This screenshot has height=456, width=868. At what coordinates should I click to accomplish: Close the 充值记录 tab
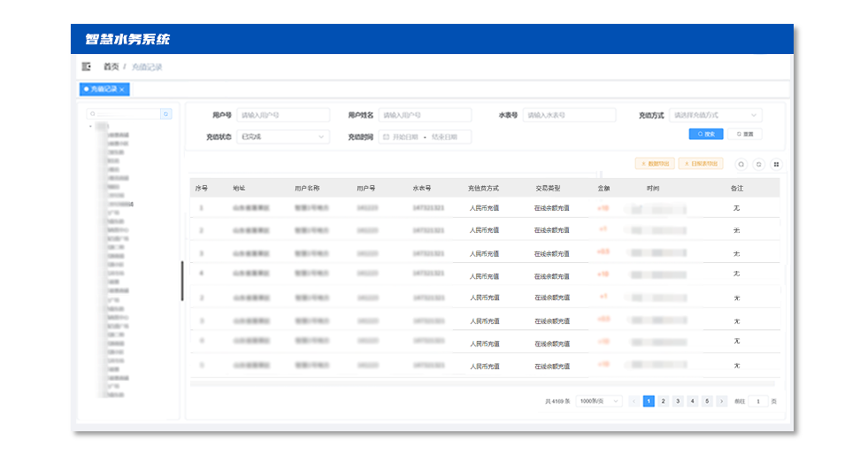point(122,89)
